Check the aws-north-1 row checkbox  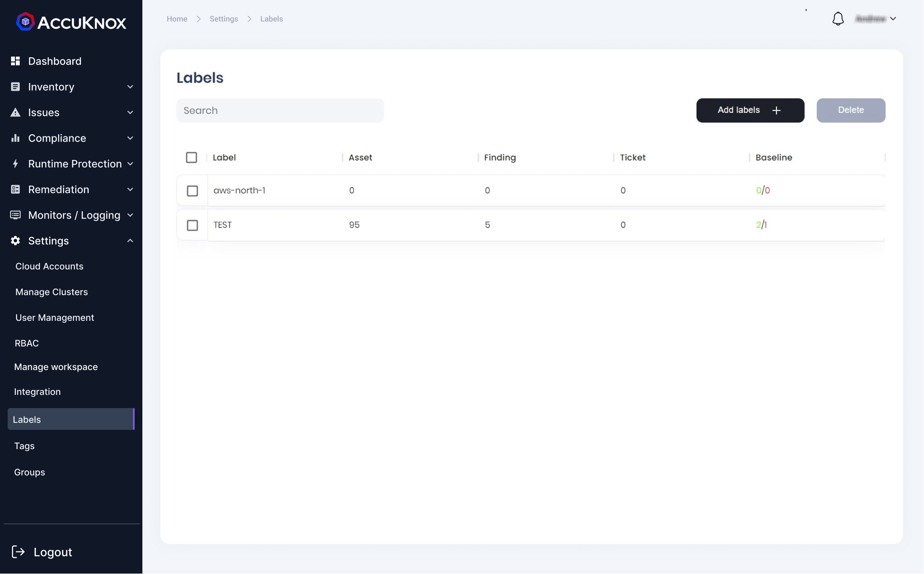click(192, 191)
